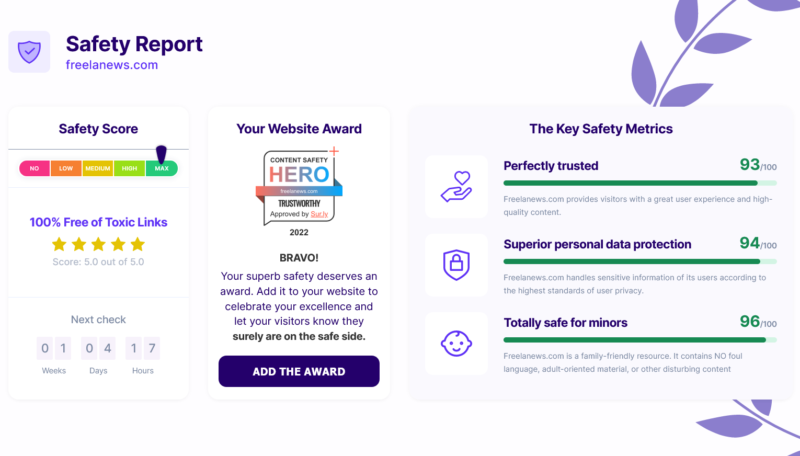This screenshot has height=456, width=800.
Task: Click the safety score marker pin
Action: pyautogui.click(x=161, y=155)
